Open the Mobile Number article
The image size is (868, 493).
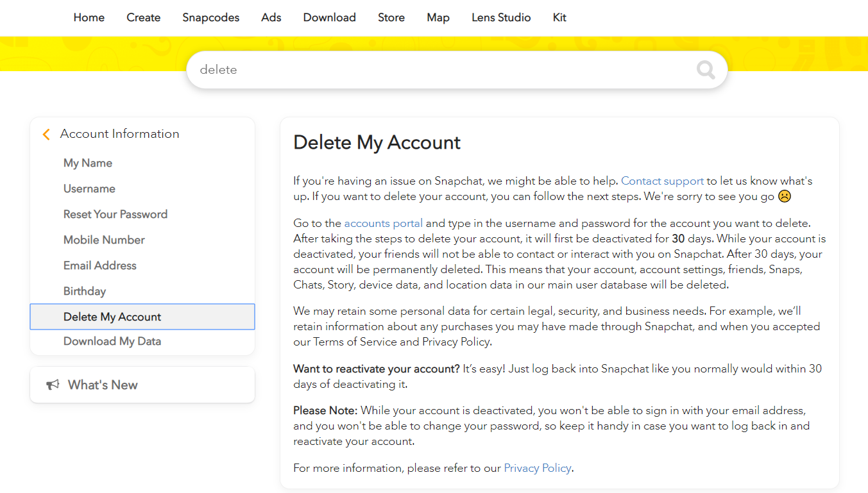click(104, 240)
